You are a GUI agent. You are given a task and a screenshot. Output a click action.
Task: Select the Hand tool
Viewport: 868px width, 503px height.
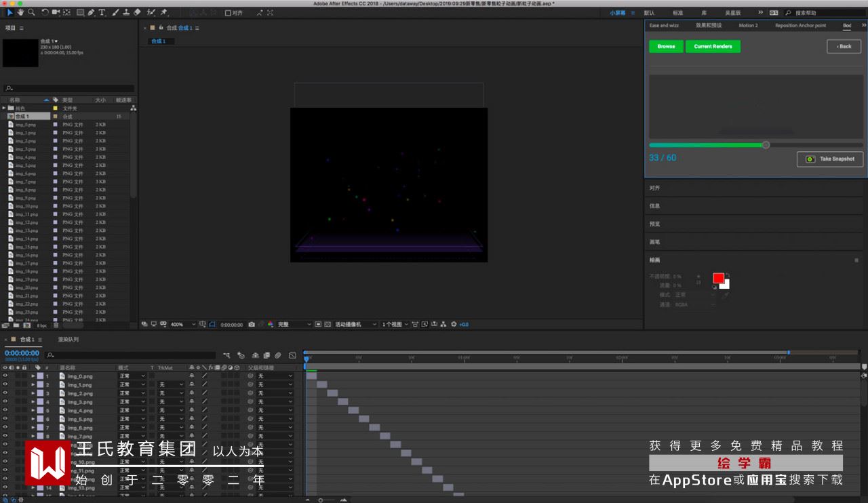click(x=21, y=12)
